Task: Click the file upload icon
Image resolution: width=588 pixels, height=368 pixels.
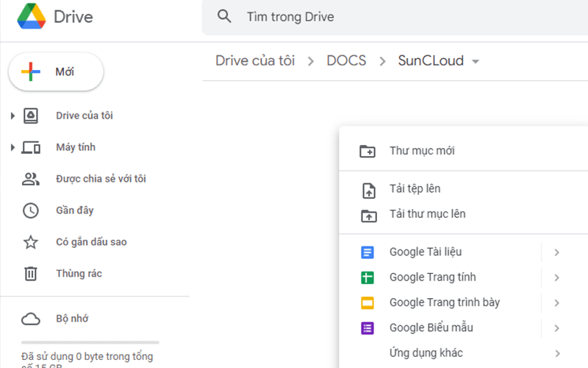Action: pyautogui.click(x=369, y=191)
